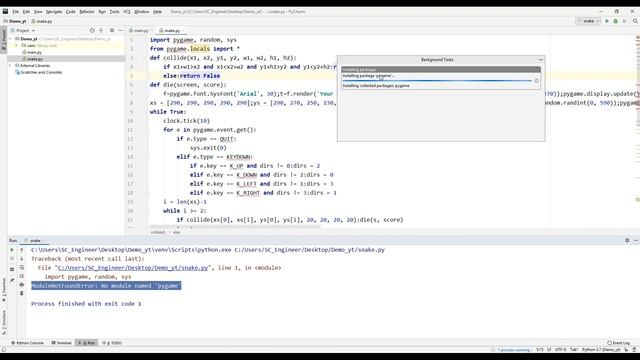This screenshot has height=360, width=640.
Task: Click the pygame install progress bar
Action: tap(437, 81)
